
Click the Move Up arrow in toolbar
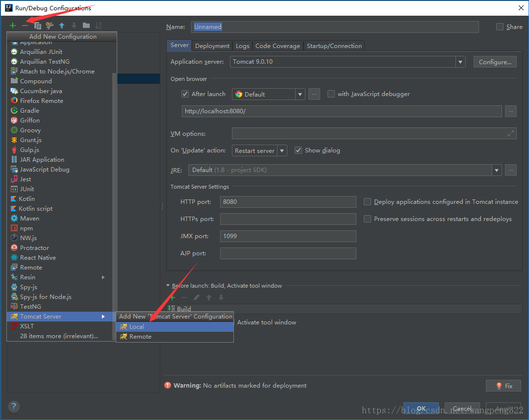pyautogui.click(x=62, y=25)
